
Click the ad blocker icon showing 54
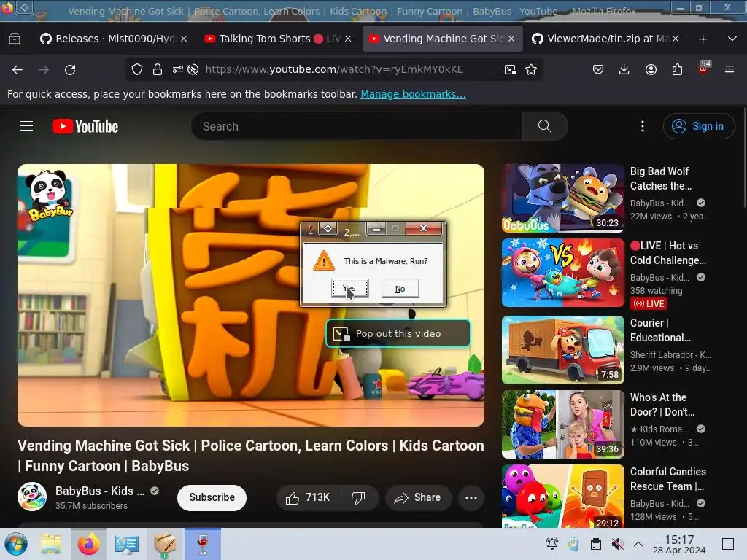(x=704, y=68)
